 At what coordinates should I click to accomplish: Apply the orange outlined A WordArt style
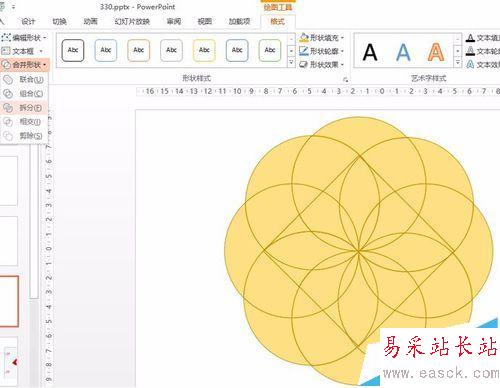point(436,52)
